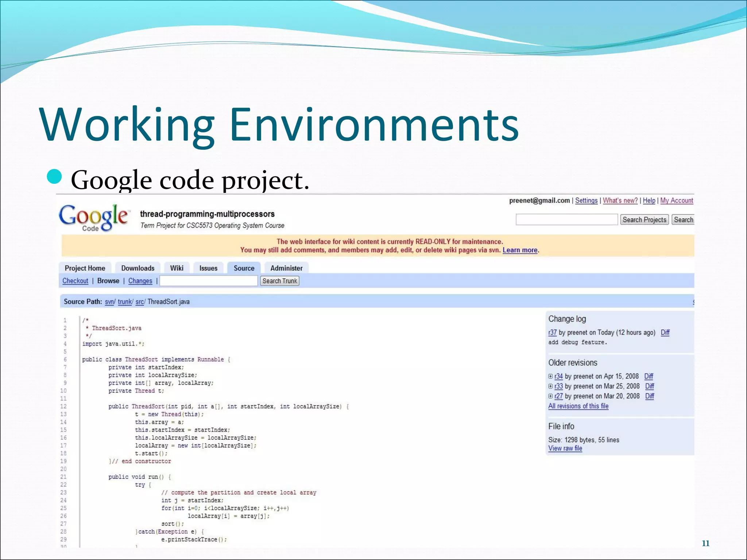This screenshot has width=747, height=560.
Task: Navigate to svn in source path
Action: 109,302
